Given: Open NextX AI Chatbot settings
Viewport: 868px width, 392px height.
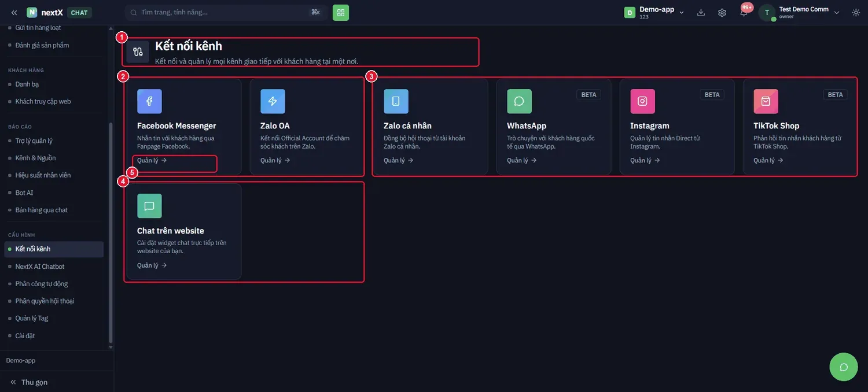Looking at the screenshot, I should tap(40, 267).
